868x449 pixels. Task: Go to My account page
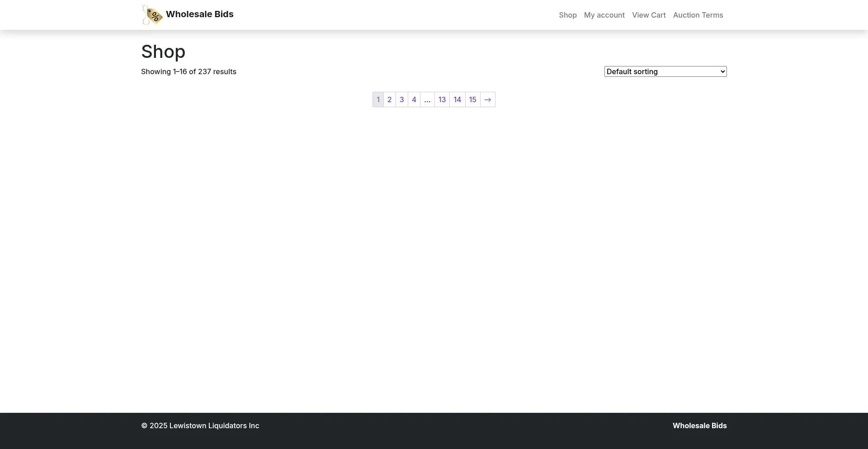click(x=604, y=15)
